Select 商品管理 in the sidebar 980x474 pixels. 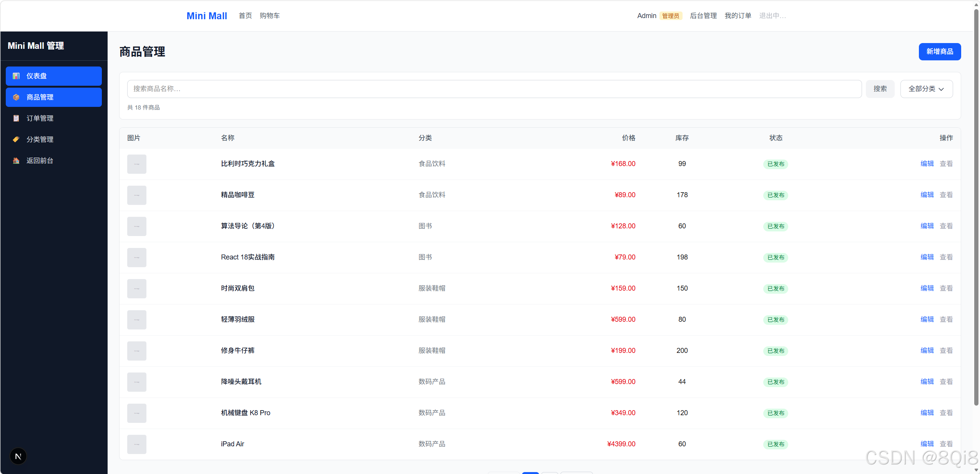tap(54, 97)
